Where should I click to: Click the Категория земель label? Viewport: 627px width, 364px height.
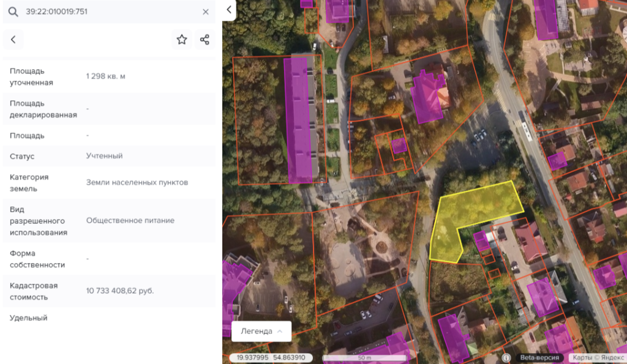pyautogui.click(x=29, y=182)
